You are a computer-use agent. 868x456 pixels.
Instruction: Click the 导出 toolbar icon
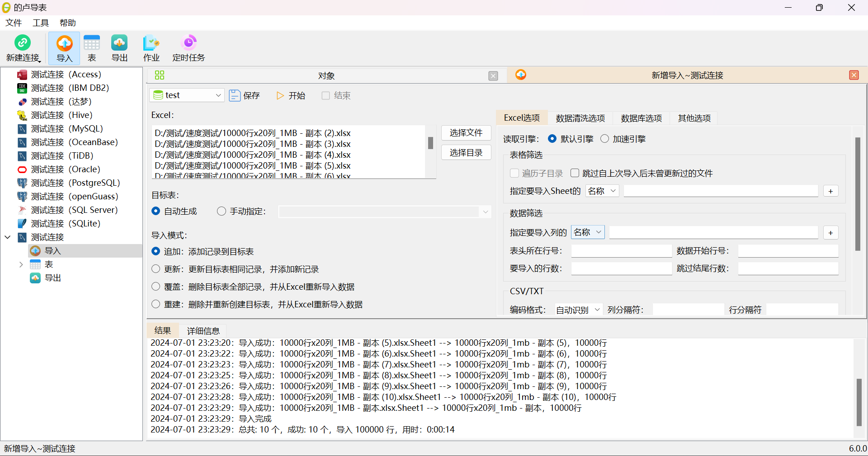(119, 43)
